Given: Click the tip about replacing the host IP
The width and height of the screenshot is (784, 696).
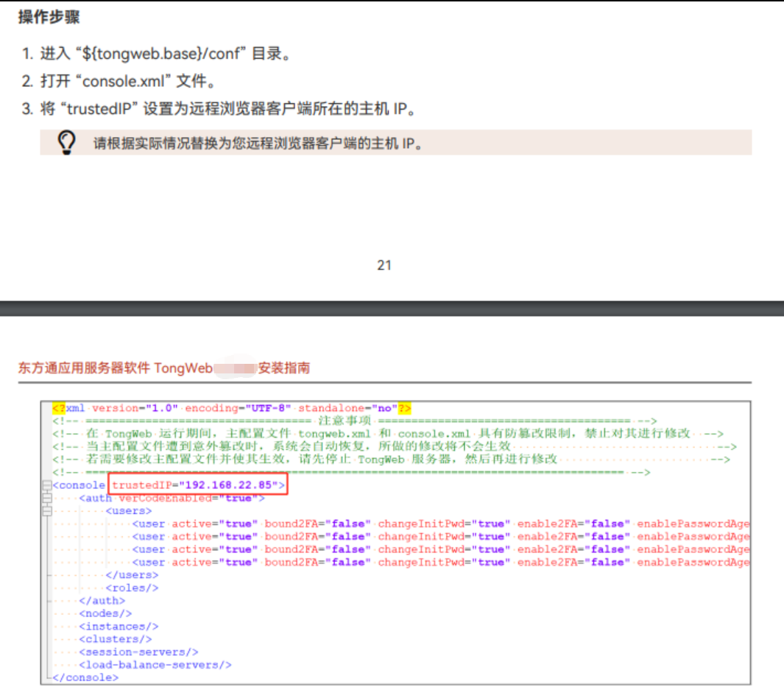Looking at the screenshot, I should (x=258, y=144).
